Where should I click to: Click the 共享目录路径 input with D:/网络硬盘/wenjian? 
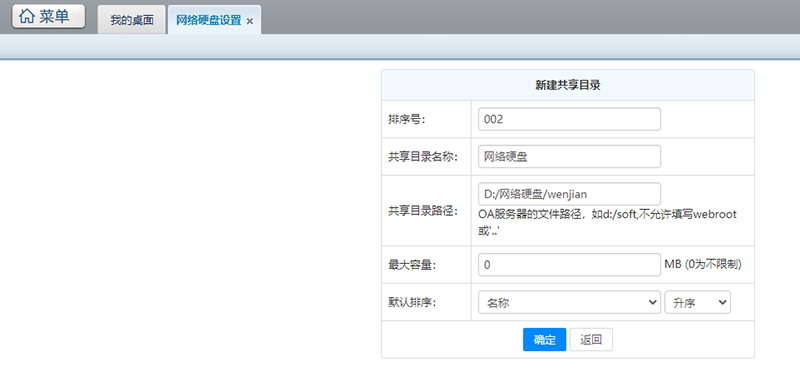tap(569, 194)
